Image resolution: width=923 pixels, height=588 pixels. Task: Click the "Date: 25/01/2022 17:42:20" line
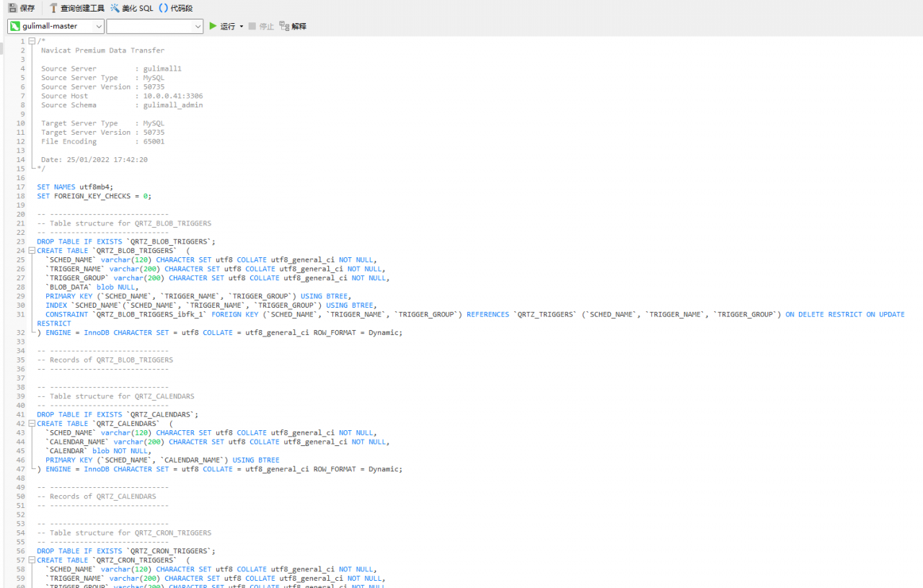point(94,159)
